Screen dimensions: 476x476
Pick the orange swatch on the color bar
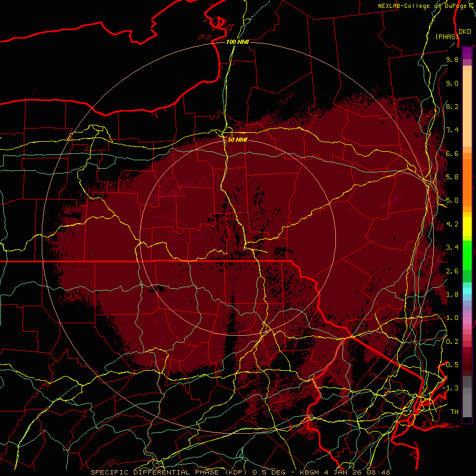467,182
